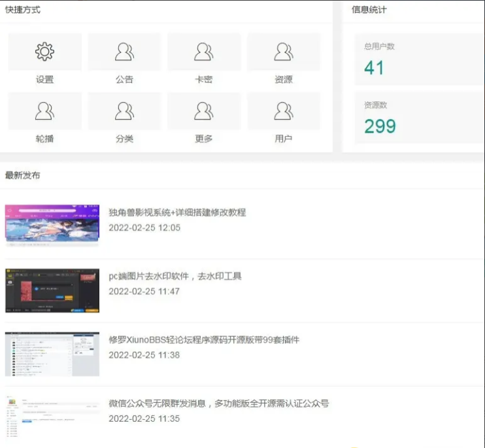Open the 设置 gear shortcut icon
The height and width of the screenshot is (448, 485).
pyautogui.click(x=44, y=52)
